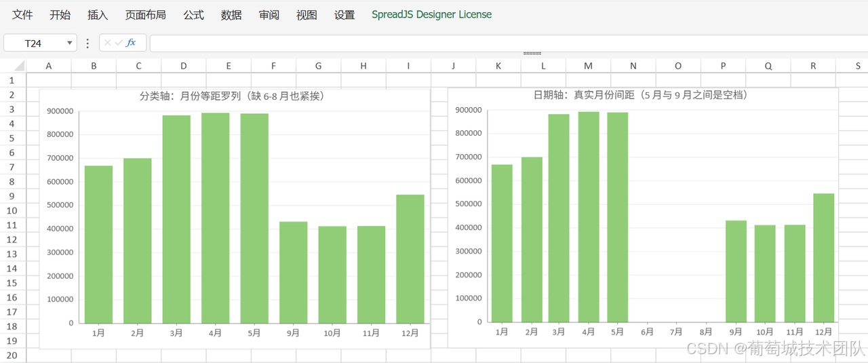Click the cancel X formula icon
Image resolution: width=868 pixels, height=363 pixels.
pos(108,43)
